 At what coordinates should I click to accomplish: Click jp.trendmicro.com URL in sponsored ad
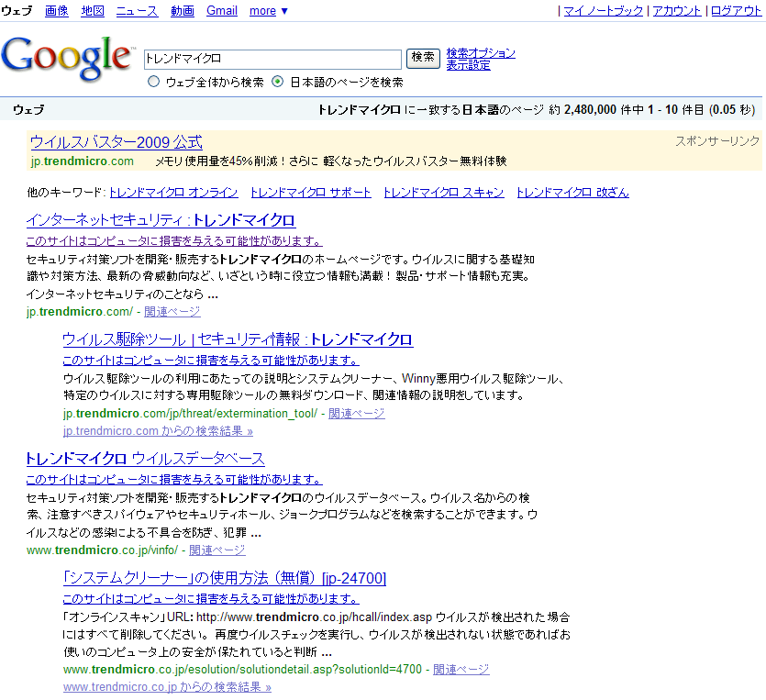[x=82, y=161]
